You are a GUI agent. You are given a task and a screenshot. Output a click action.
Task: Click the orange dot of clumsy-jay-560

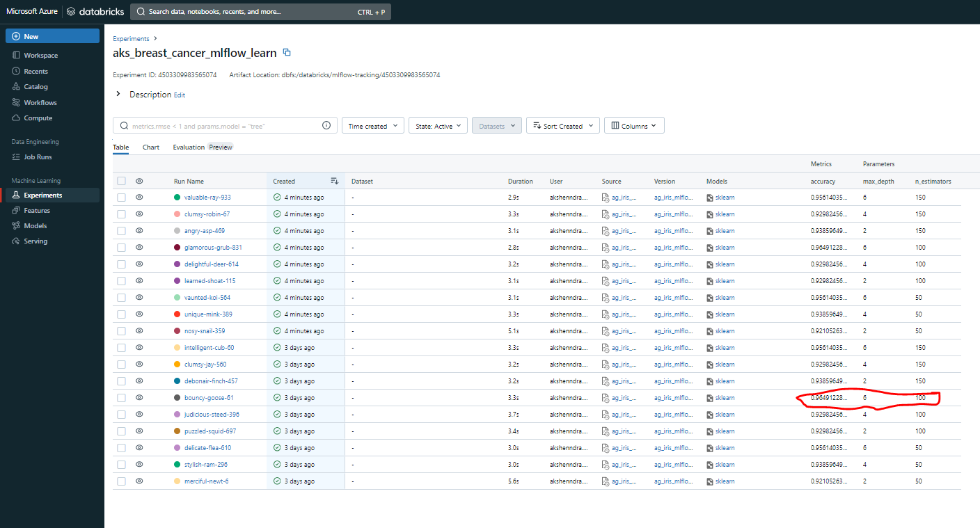pos(177,365)
